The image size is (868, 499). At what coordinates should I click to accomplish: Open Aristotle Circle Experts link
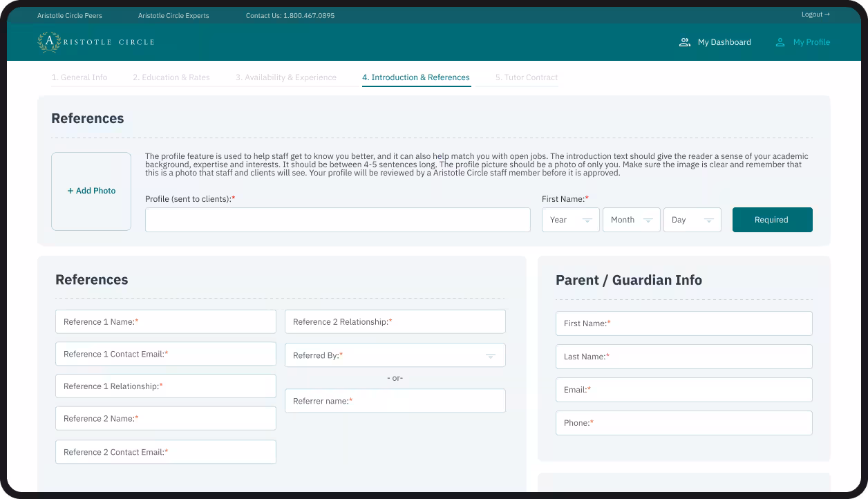(x=173, y=15)
